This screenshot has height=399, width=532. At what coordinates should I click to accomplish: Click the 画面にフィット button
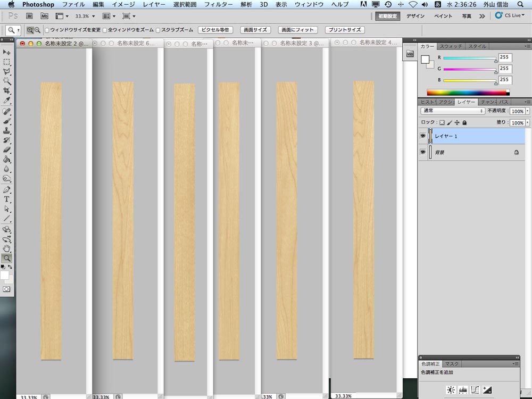pyautogui.click(x=298, y=30)
